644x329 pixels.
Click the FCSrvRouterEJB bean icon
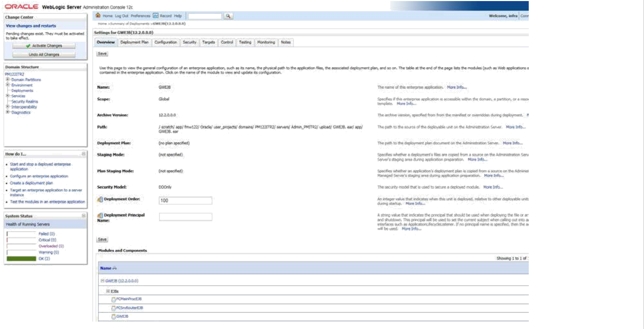113,308
